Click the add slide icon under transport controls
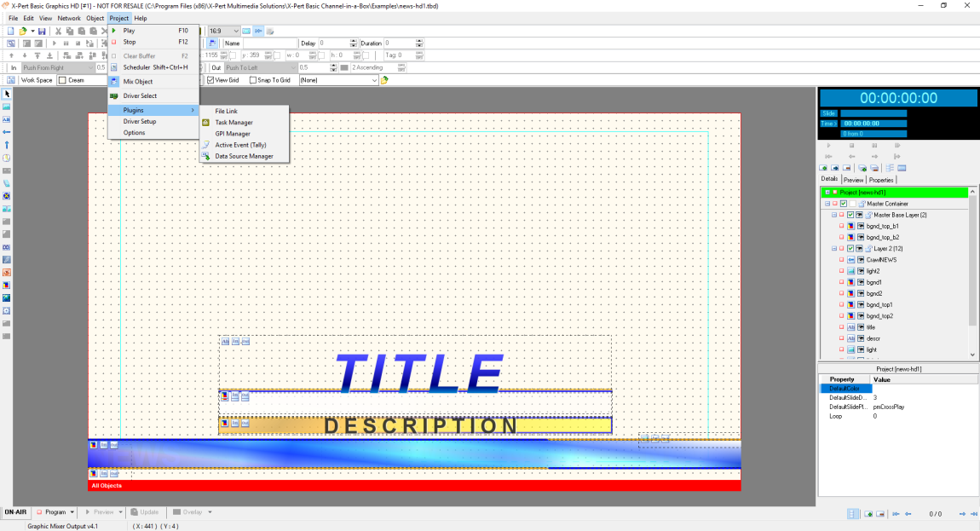 pos(823,168)
